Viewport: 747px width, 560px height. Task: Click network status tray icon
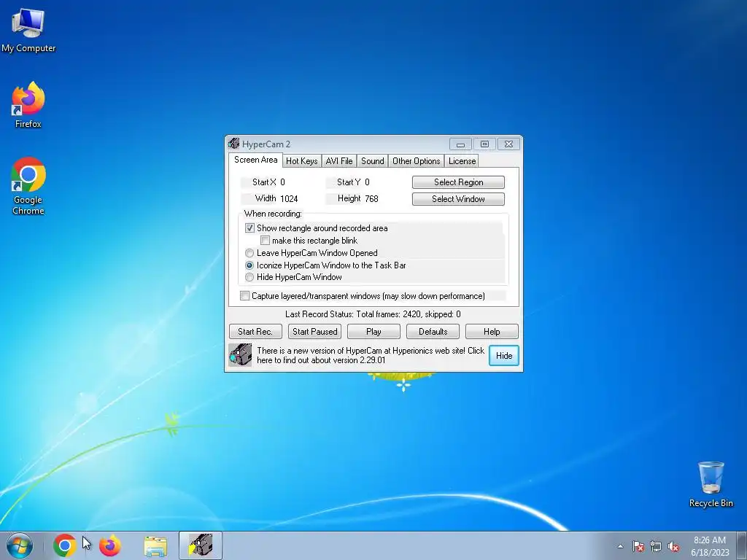(656, 546)
